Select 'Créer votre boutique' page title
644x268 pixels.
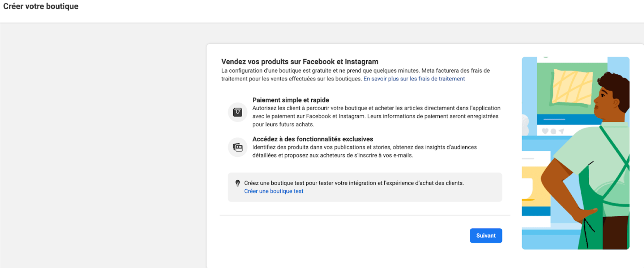coord(41,6)
